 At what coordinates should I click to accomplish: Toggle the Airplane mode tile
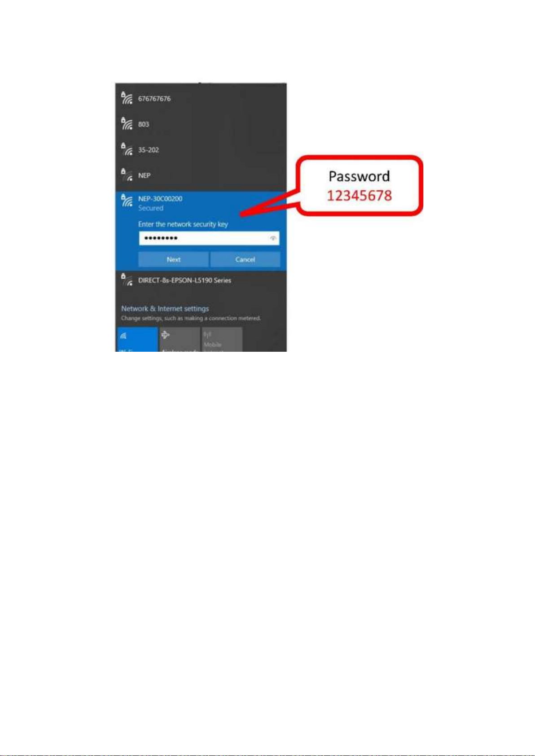pyautogui.click(x=180, y=339)
